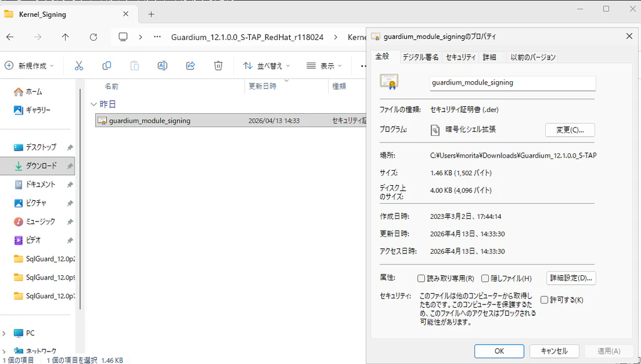This screenshot has width=641, height=364.
Task: Sort by the 更新日時 column header
Action: (x=262, y=86)
